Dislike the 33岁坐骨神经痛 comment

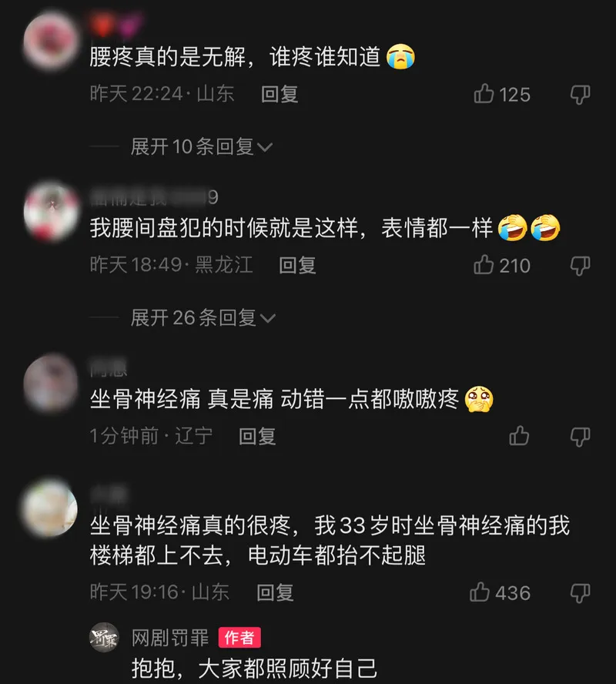(x=581, y=593)
